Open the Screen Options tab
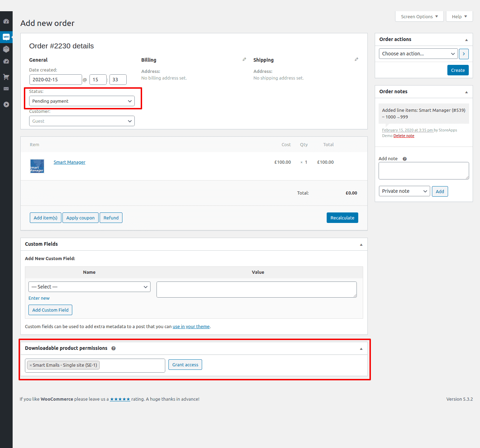Screen dimensions: 480x448 pos(419,16)
